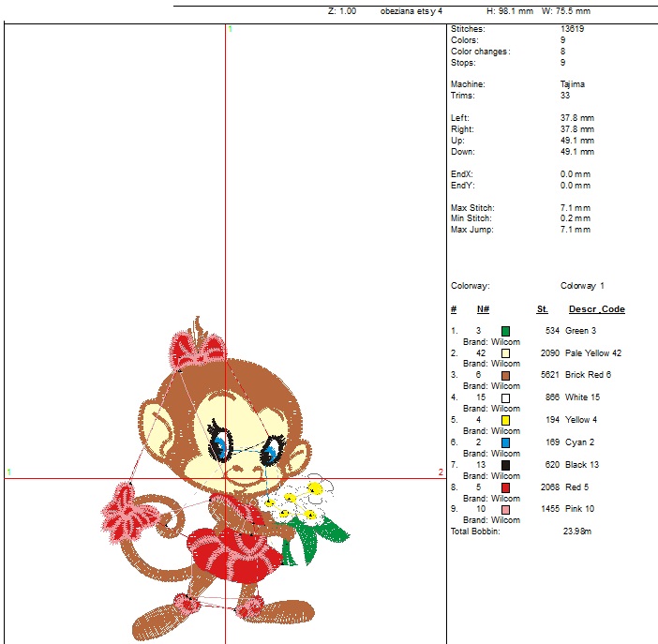Click the Z: 1.00 zoom label

[341, 11]
